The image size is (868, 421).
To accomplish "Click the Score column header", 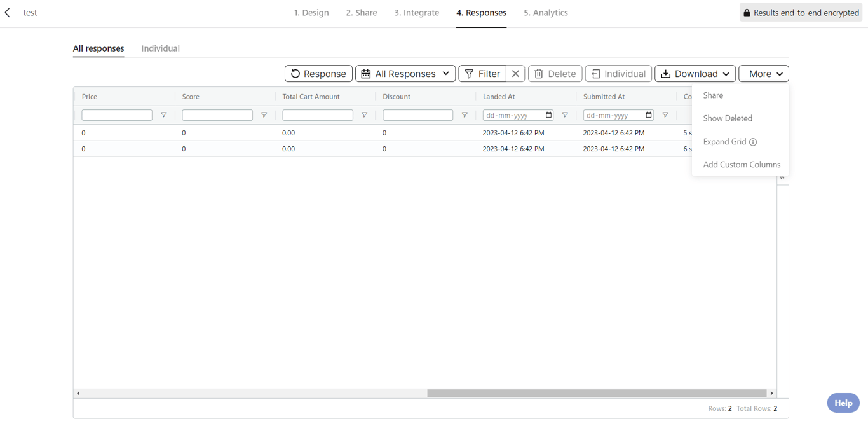I will click(x=191, y=97).
